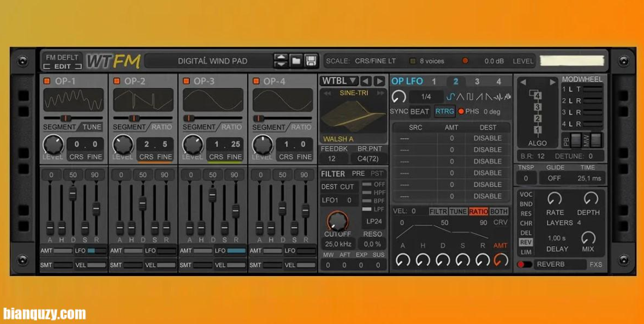Open the DIGITAL WIND PAD patch name display

(x=213, y=61)
